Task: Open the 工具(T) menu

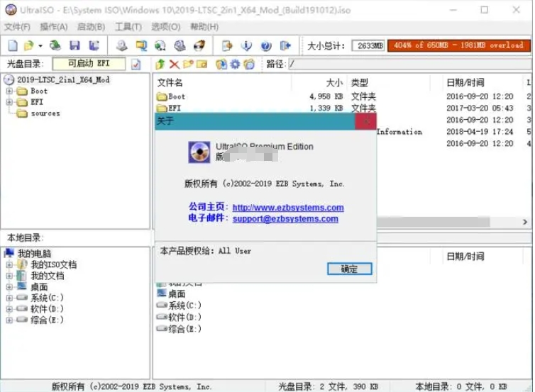Action: (x=128, y=27)
